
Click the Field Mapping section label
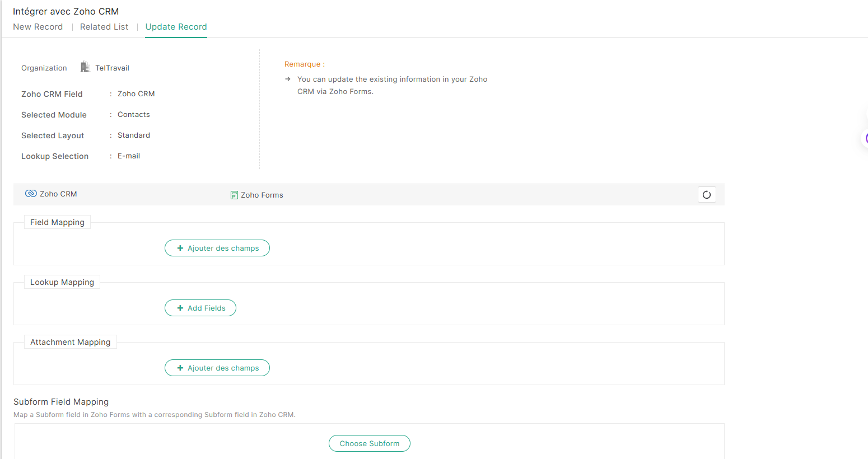[57, 222]
